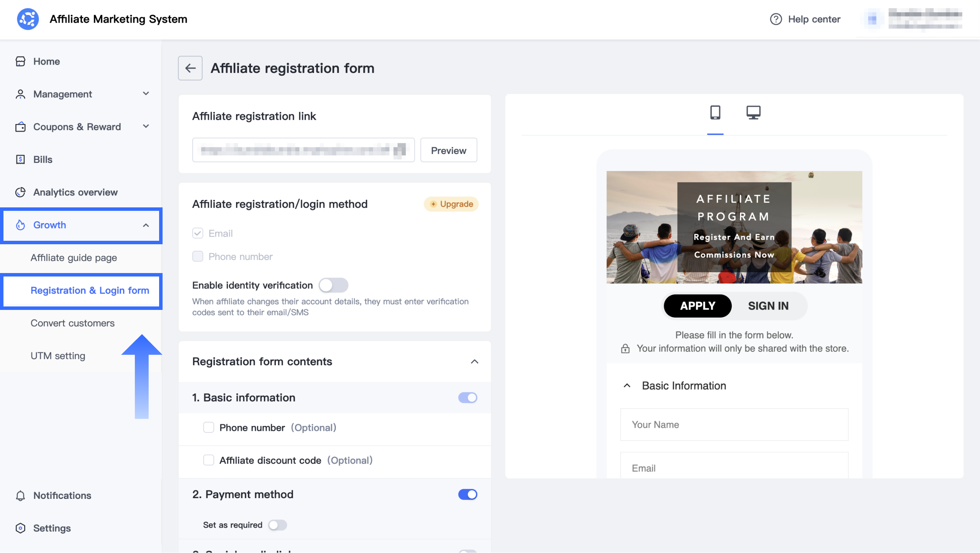
Task: Click the Upgrade badge
Action: coord(451,204)
